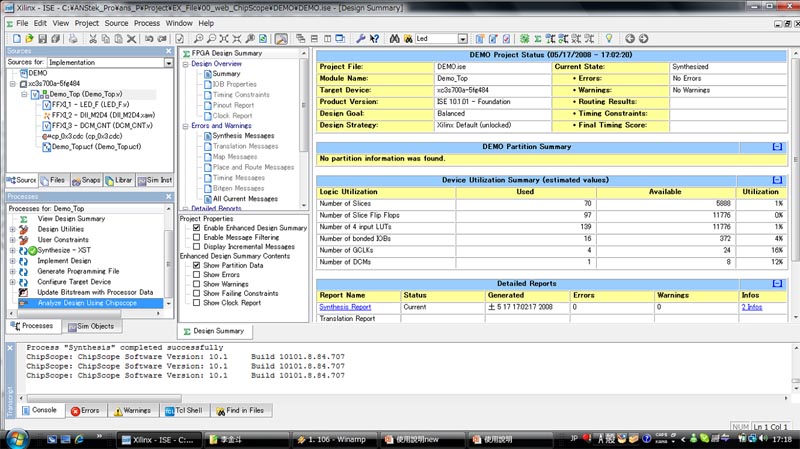Screen dimensions: 800x449
Task: Open Winamp from the taskbar
Action: point(337,439)
